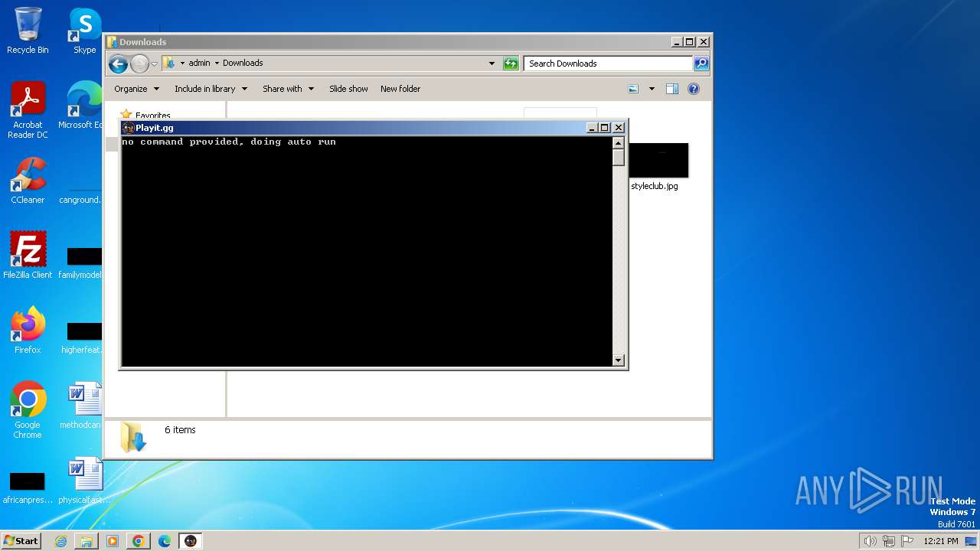
Task: Open the Share with dropdown
Action: click(x=288, y=89)
